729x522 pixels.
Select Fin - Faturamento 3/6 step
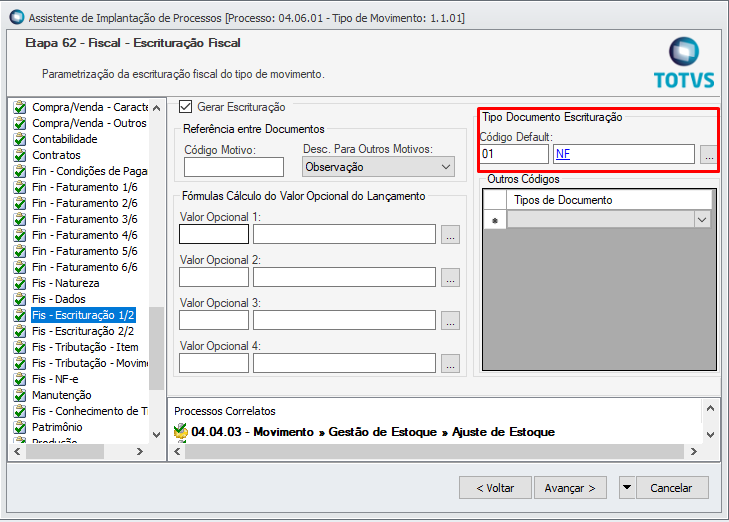[x=85, y=219]
